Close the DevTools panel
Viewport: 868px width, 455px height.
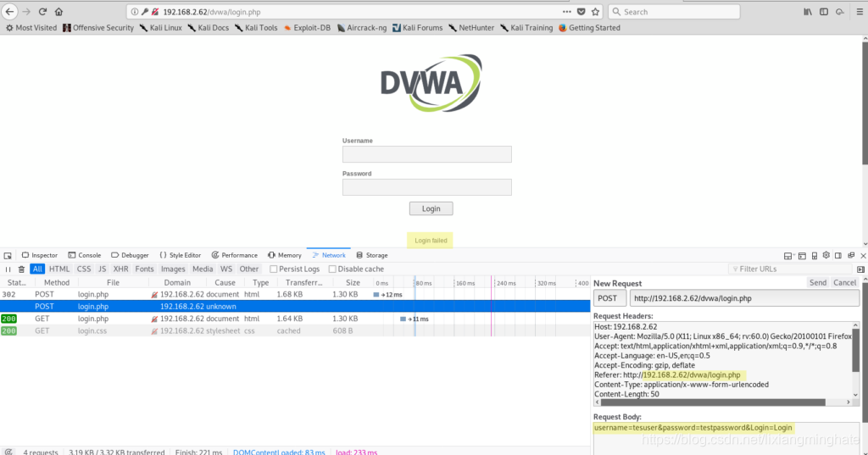(863, 256)
